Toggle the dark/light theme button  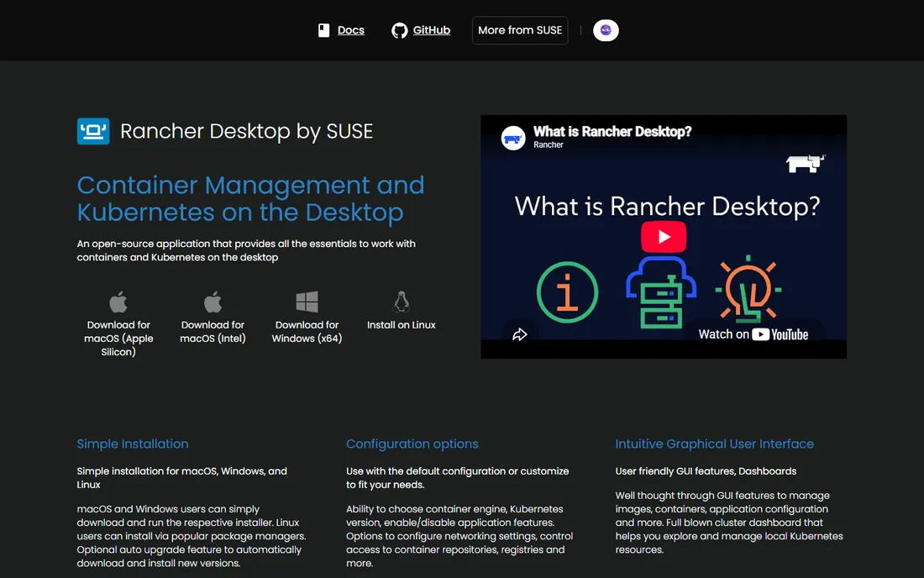[x=606, y=30]
